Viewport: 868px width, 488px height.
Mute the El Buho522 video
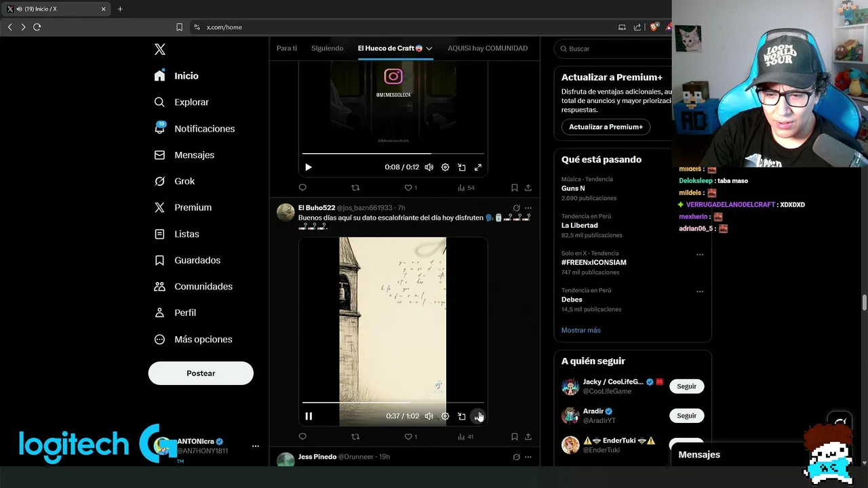click(429, 416)
